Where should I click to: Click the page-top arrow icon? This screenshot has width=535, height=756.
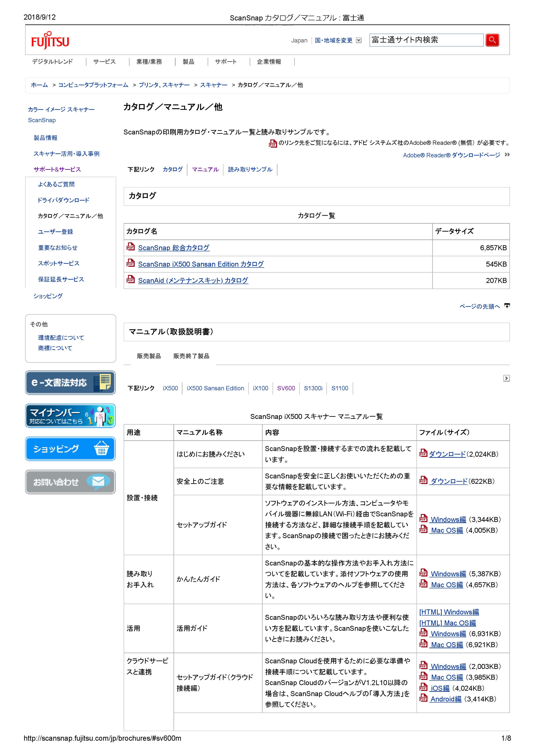507,306
